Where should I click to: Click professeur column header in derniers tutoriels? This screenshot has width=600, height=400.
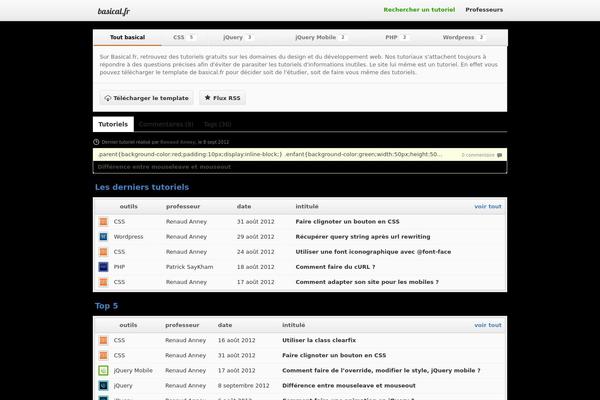point(183,206)
